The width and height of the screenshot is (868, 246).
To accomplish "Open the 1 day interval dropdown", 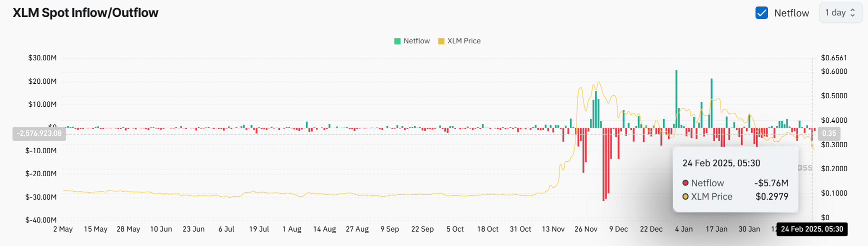I will (840, 13).
